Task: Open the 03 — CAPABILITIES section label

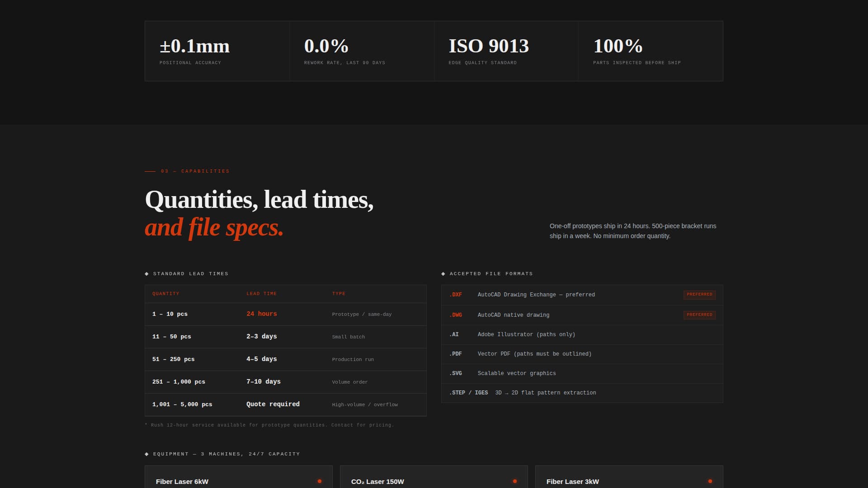Action: 195,171
